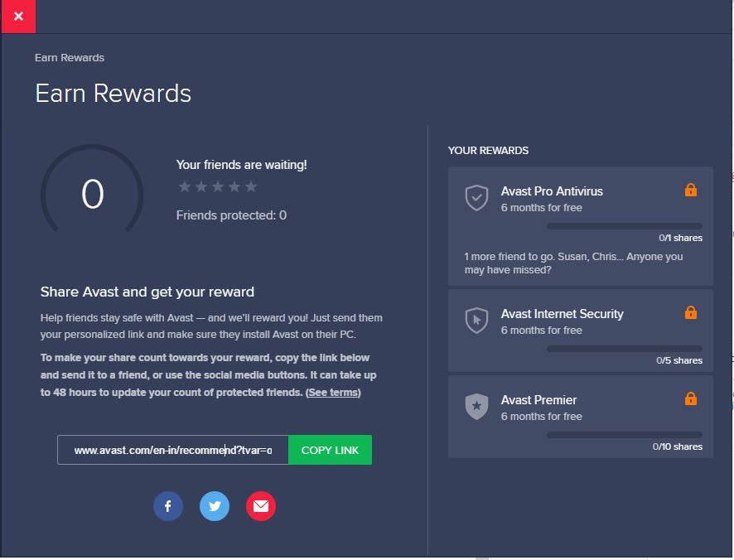The height and width of the screenshot is (560, 734).
Task: Click the '0/10 shares' label
Action: click(678, 447)
